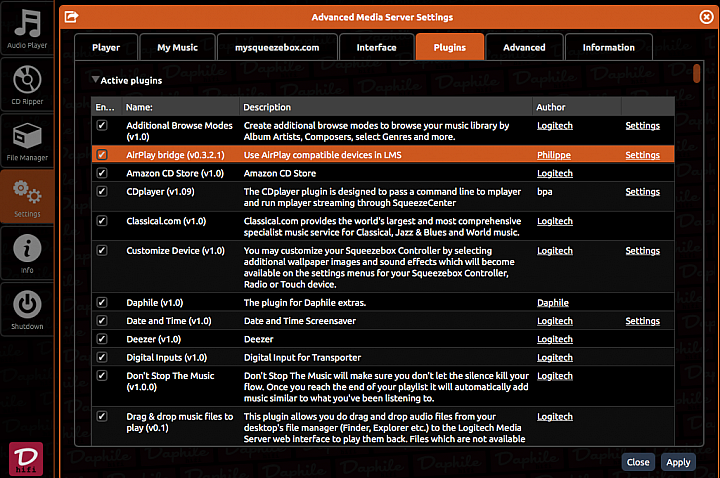The image size is (720, 478).
Task: Select 'Date and Time Screensaver' description text
Action: coord(300,321)
